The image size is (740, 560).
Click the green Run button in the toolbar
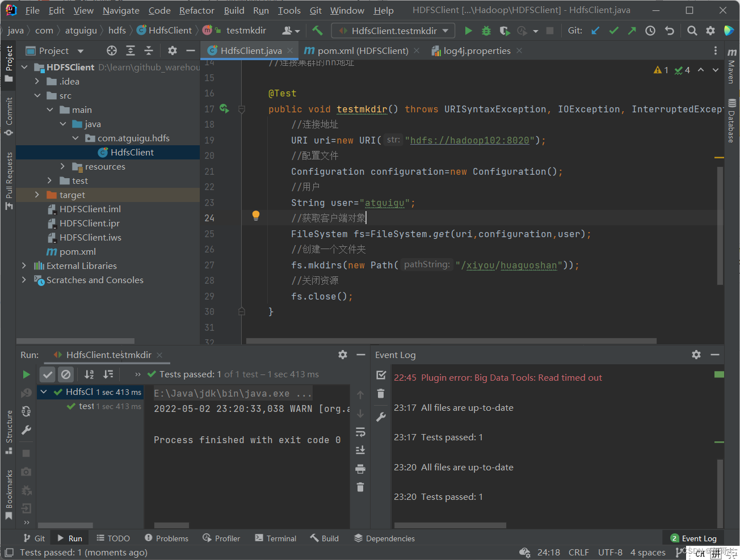pos(468,31)
